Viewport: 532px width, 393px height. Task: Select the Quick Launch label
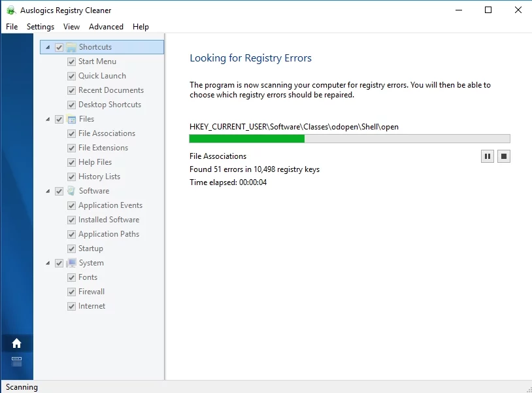[102, 76]
